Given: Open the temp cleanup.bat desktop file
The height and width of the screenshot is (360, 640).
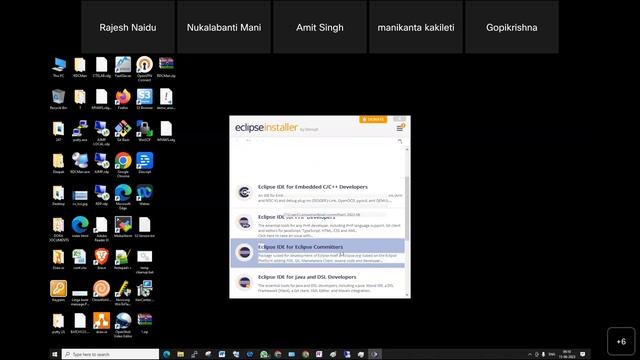Looking at the screenshot, I should 144,261.
